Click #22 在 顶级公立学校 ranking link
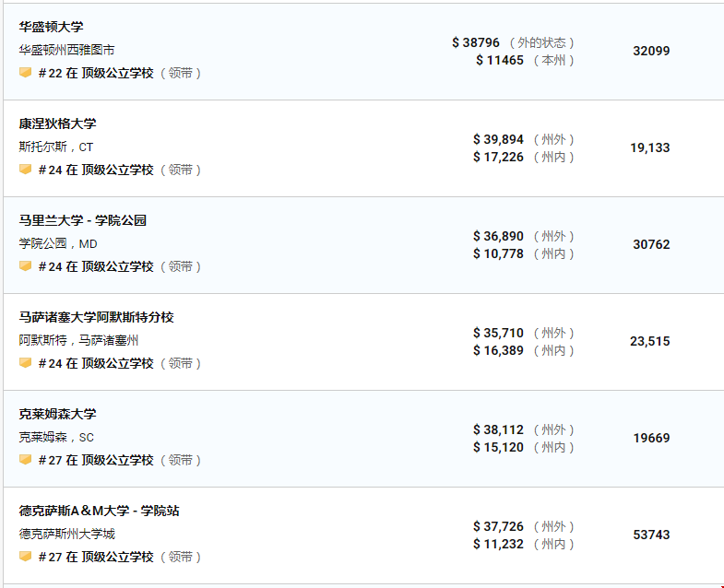Viewport: 724px width, 588px height. click(x=96, y=73)
